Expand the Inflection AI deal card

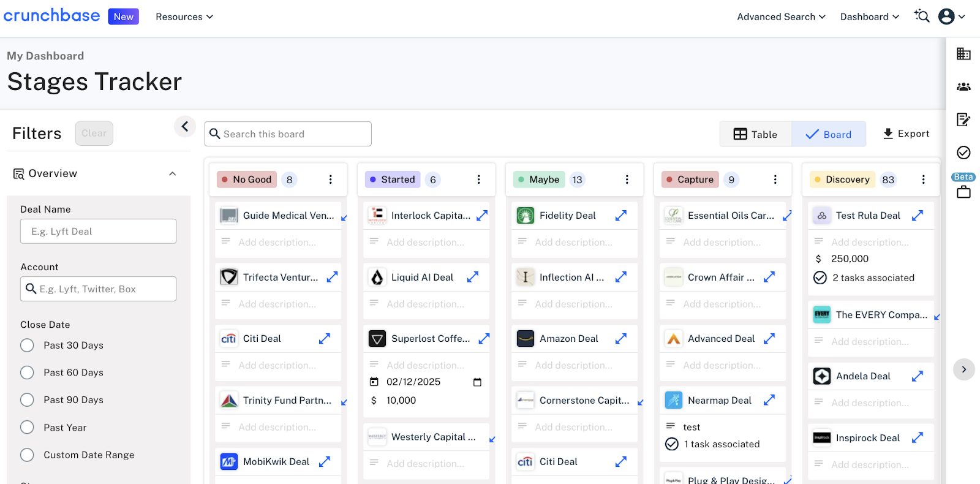pos(620,278)
